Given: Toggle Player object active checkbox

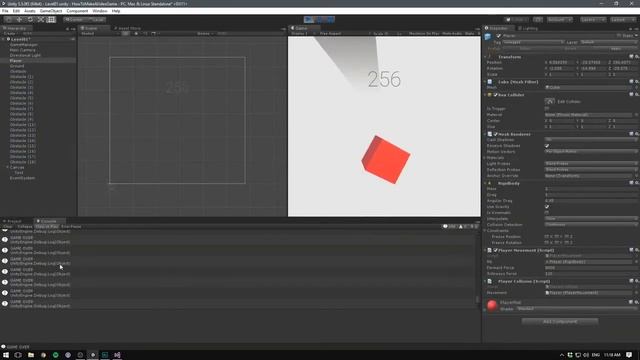Looking at the screenshot, I should click(x=499, y=36).
